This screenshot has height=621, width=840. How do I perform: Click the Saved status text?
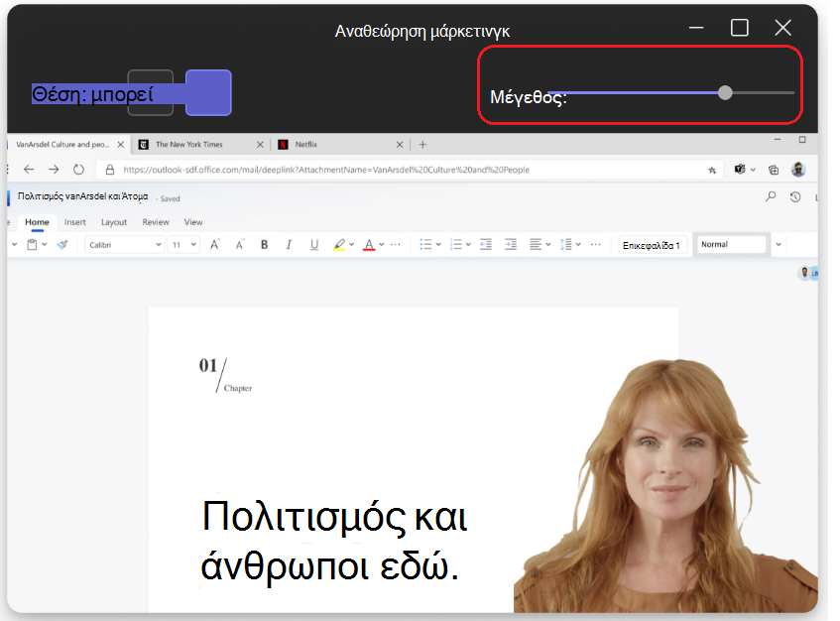pos(170,198)
